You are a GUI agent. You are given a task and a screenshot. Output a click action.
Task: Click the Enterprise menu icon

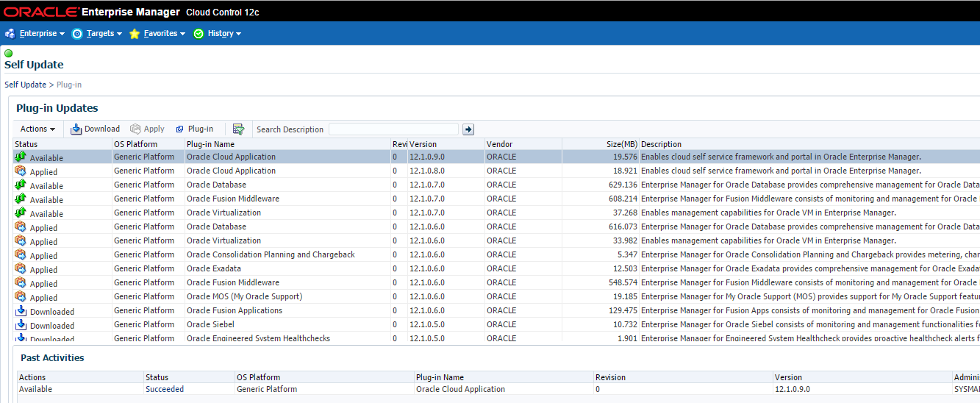(x=10, y=33)
